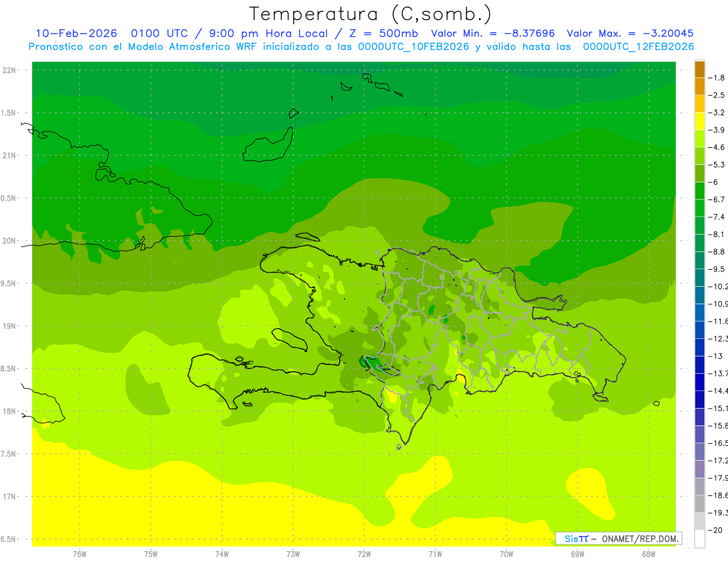Click the yellow swatch between -3.2 and -3.9

coord(699,121)
